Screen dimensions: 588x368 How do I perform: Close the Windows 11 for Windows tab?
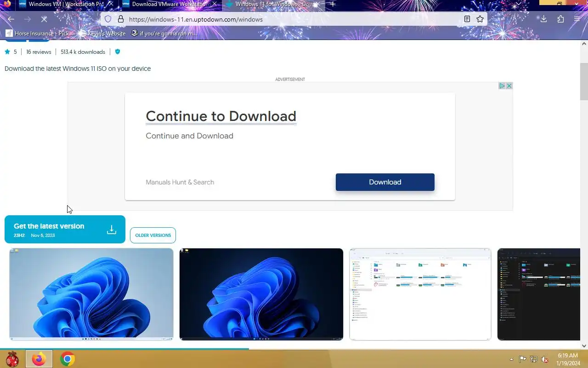pyautogui.click(x=317, y=4)
